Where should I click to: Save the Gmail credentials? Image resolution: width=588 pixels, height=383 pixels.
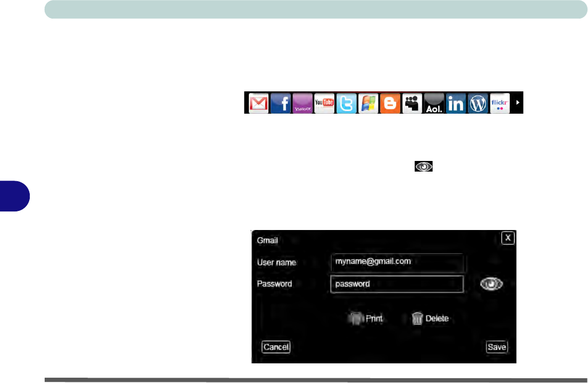tap(497, 347)
